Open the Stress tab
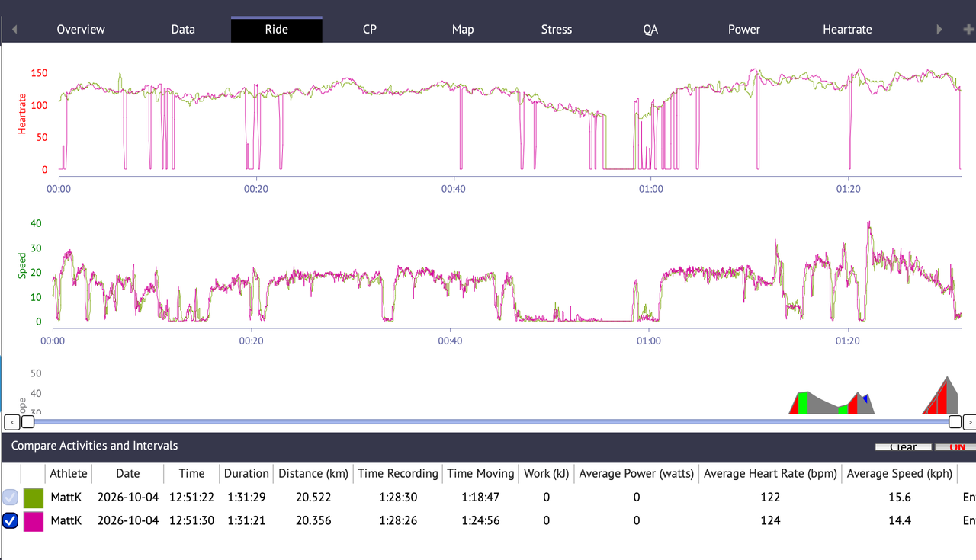This screenshot has width=976, height=560. [557, 30]
